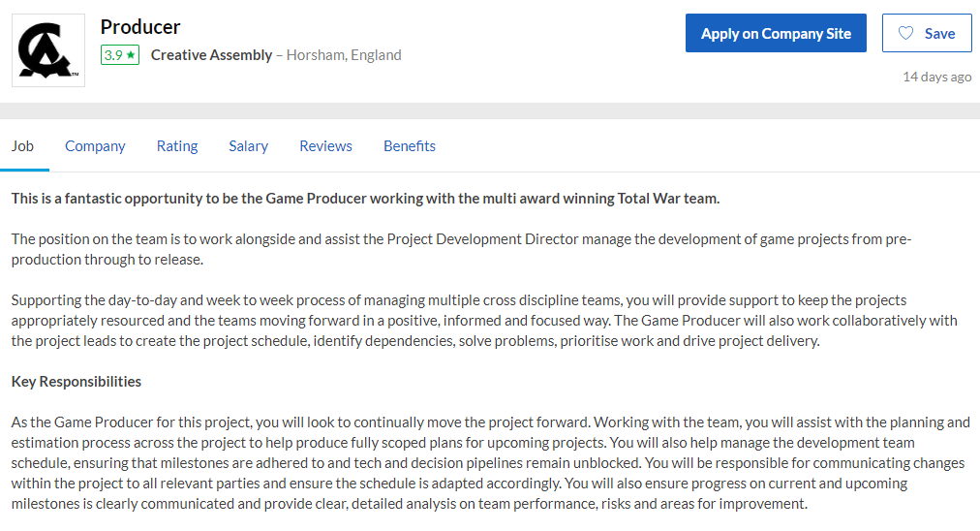Save this Producer job listing

coord(926,33)
